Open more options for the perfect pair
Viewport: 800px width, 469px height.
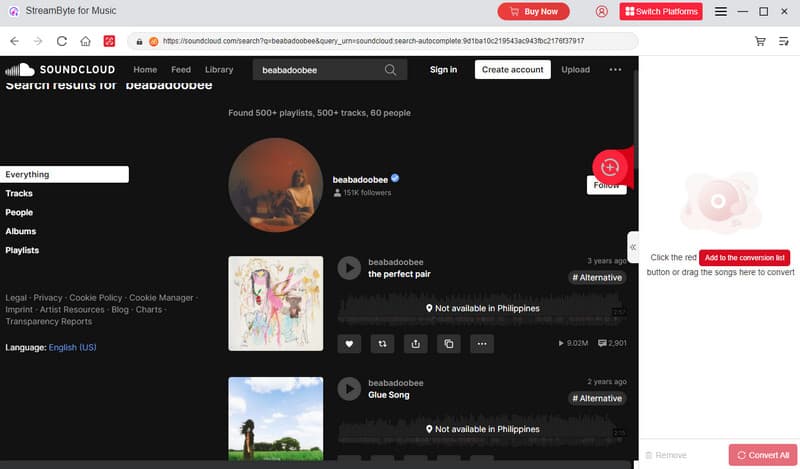[482, 344]
